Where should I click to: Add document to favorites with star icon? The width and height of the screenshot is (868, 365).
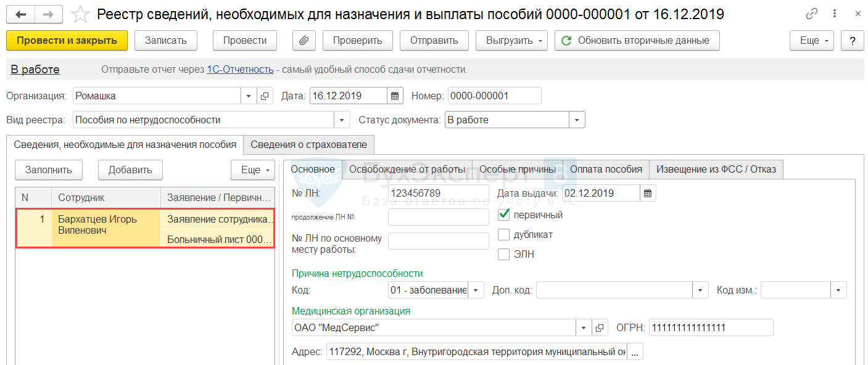pos(81,14)
